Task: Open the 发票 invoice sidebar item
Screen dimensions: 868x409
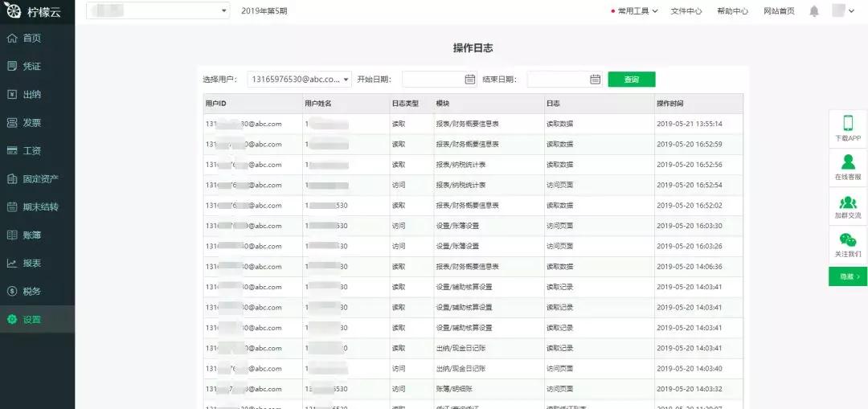Action: pyautogui.click(x=37, y=123)
